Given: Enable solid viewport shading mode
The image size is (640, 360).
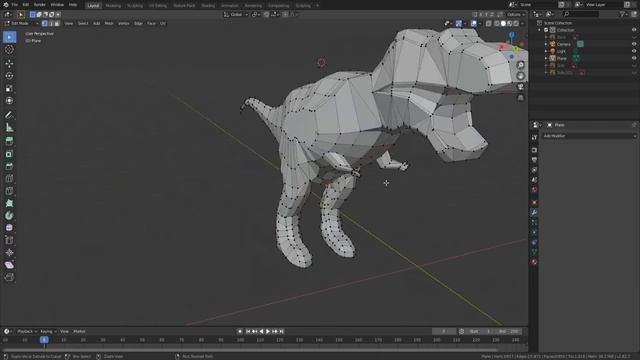Looking at the screenshot, I should pos(503,24).
